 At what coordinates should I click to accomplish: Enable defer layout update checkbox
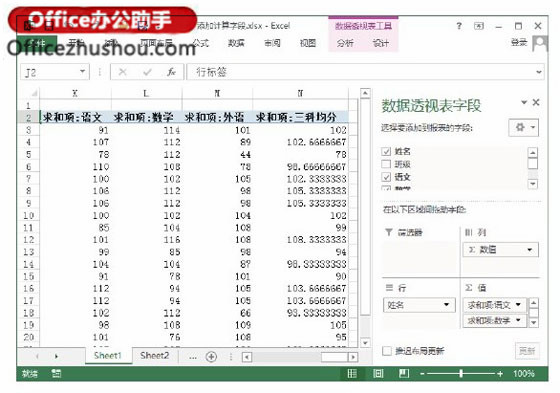tap(387, 351)
